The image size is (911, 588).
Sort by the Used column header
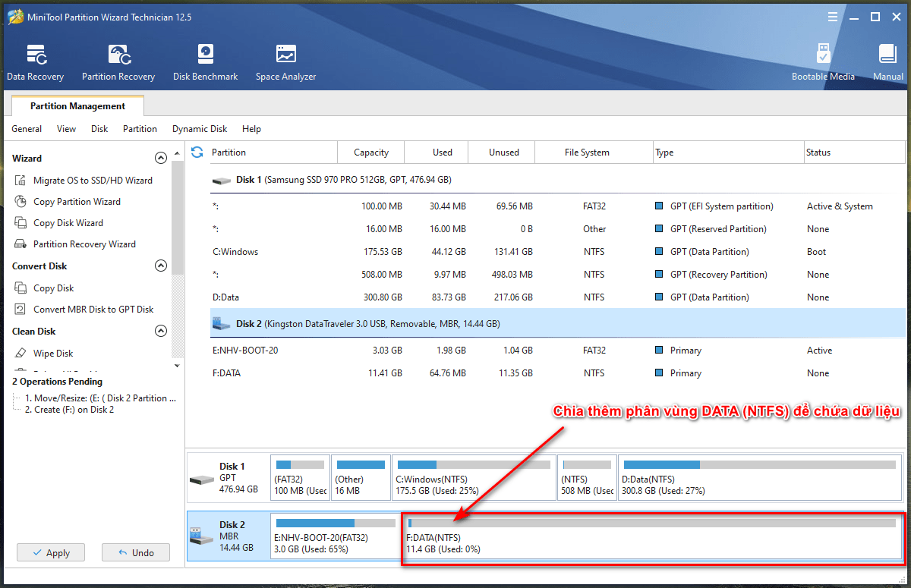(x=437, y=153)
